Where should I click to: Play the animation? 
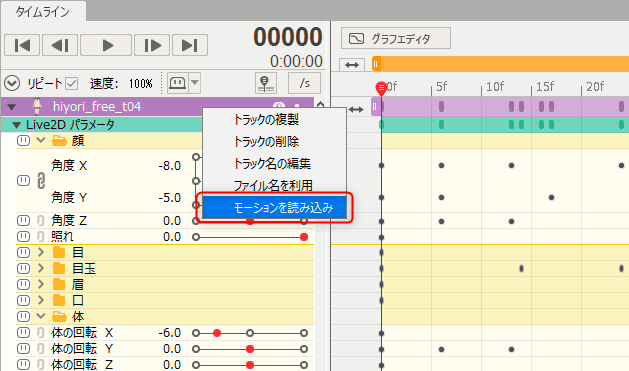coord(106,45)
